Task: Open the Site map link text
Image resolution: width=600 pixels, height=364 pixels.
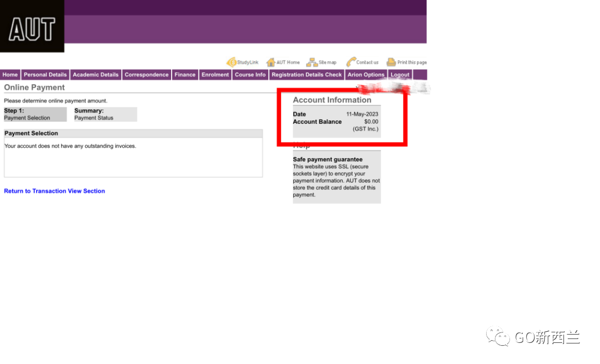Action: click(328, 62)
